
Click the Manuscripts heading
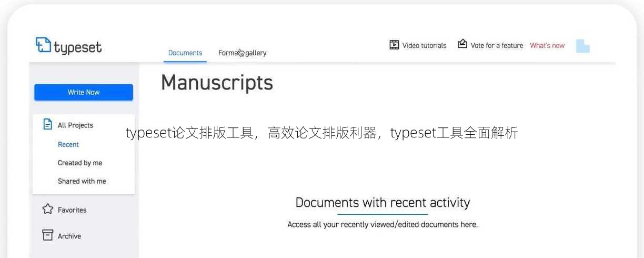[217, 83]
